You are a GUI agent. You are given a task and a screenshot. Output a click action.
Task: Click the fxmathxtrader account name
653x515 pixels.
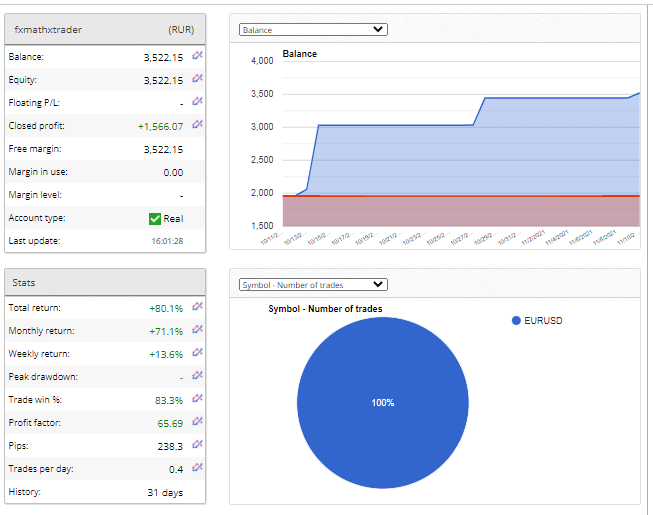48,29
